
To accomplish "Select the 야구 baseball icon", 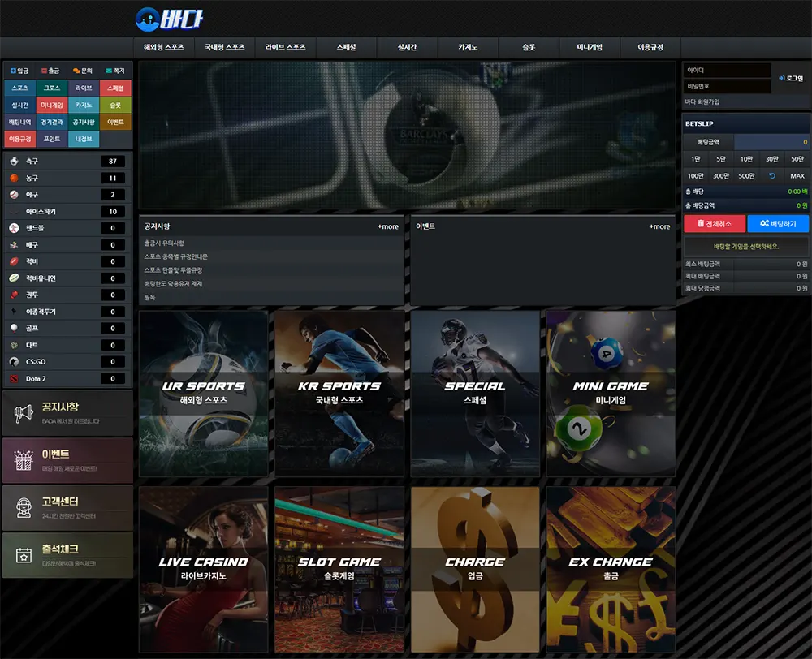I will (x=14, y=195).
